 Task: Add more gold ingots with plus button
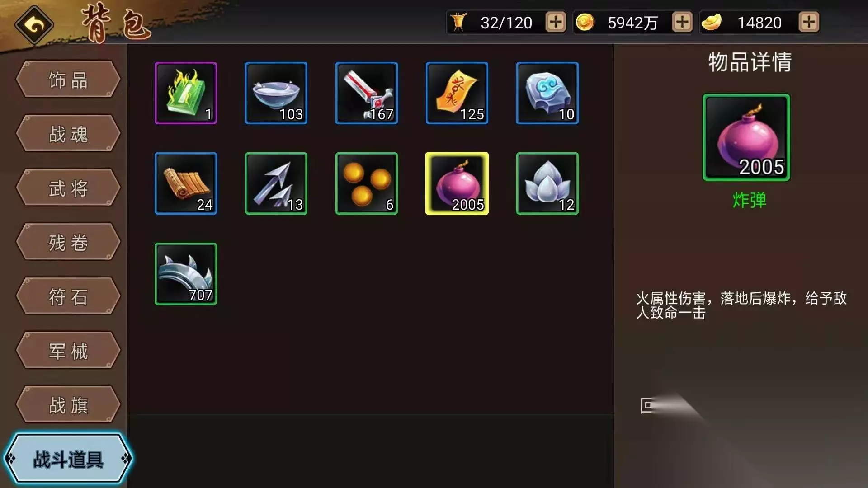809,22
